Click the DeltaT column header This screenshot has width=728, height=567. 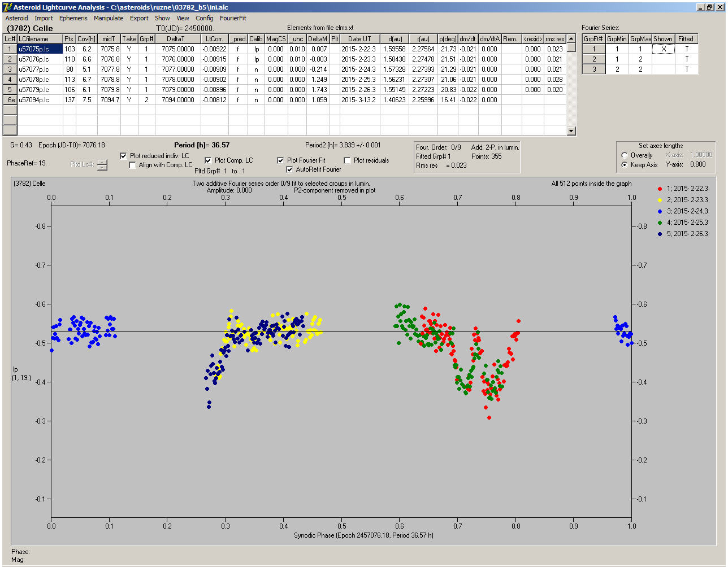pyautogui.click(x=178, y=39)
